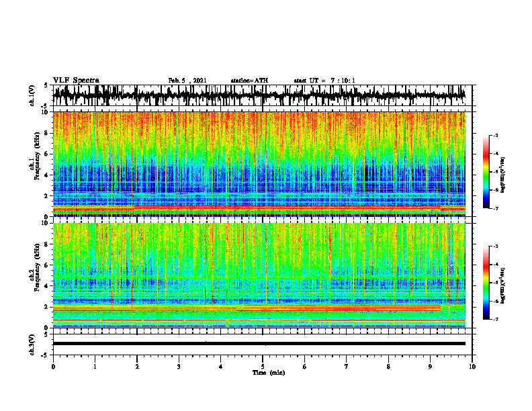Select the "start UT = 7:10:1" text
The image size is (532, 411).
coord(324,81)
